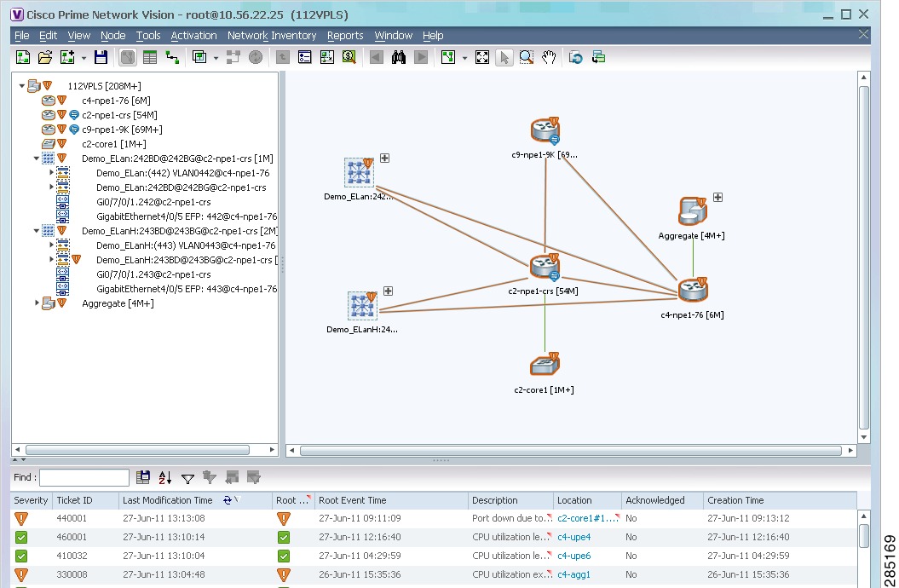The image size is (899, 588).
Task: Click the last icon in the main toolbar
Action: pyautogui.click(x=598, y=57)
